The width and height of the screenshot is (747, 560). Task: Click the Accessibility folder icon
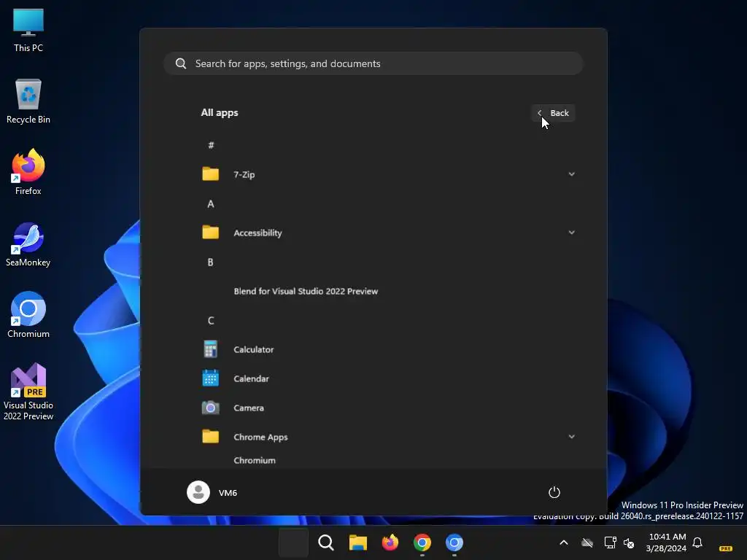click(x=210, y=233)
